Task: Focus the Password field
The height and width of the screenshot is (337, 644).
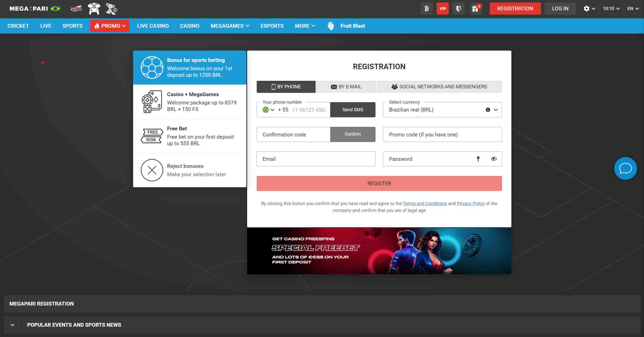Action: click(442, 159)
